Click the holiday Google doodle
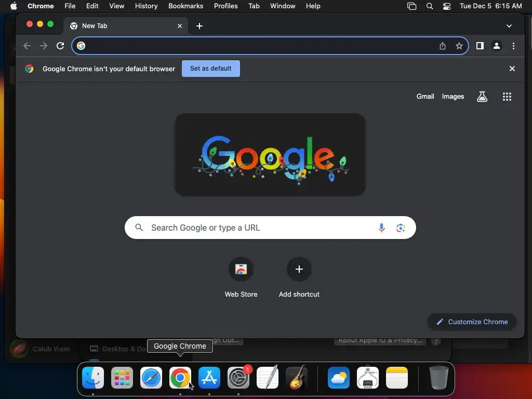Image resolution: width=532 pixels, height=399 pixels. 270,155
